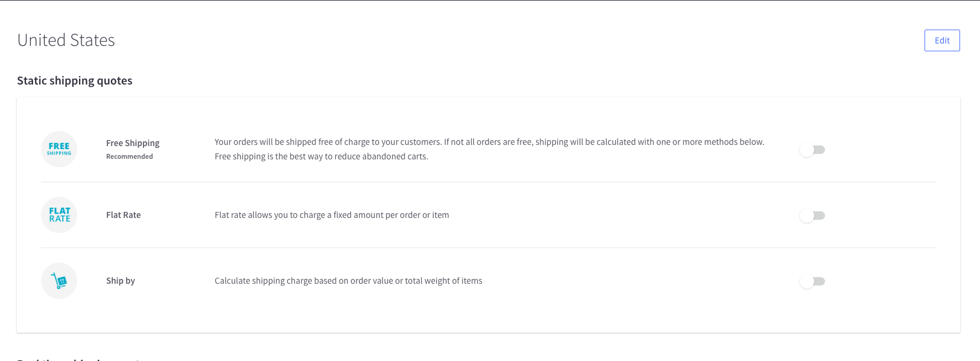The height and width of the screenshot is (361, 980).
Task: Select the Free Shipping method label
Action: (x=133, y=143)
